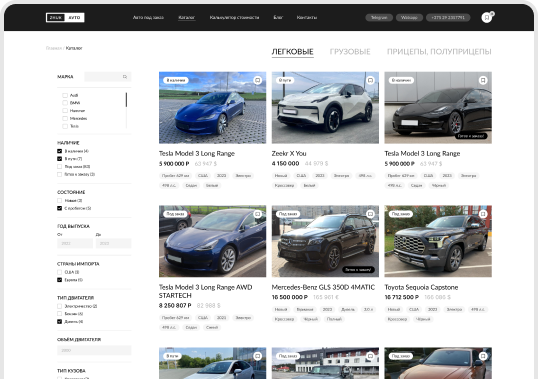The image size is (538, 379).
Task: Click the Марка search input field
Action: pos(108,77)
